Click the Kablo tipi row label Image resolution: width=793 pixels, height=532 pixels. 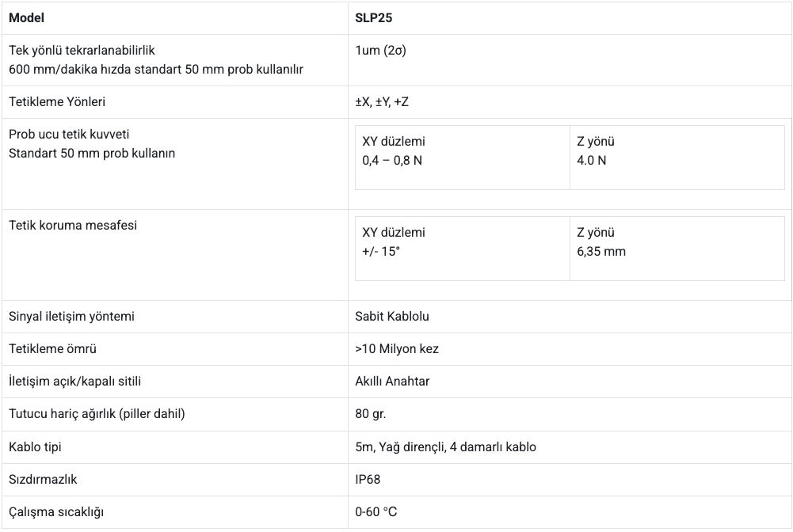tap(36, 447)
